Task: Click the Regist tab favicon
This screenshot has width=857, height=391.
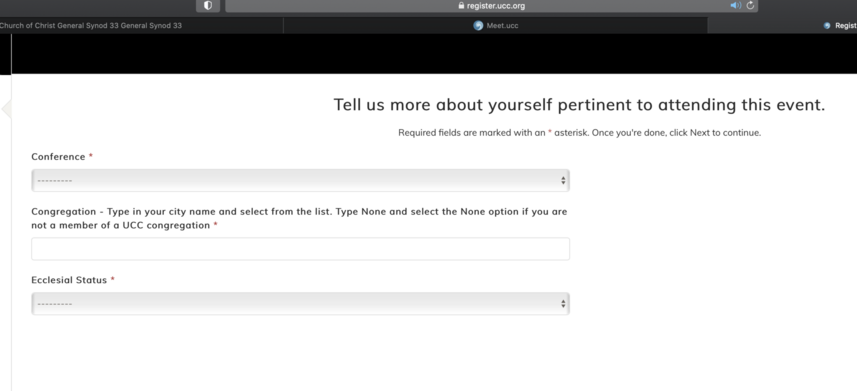Action: tap(827, 26)
